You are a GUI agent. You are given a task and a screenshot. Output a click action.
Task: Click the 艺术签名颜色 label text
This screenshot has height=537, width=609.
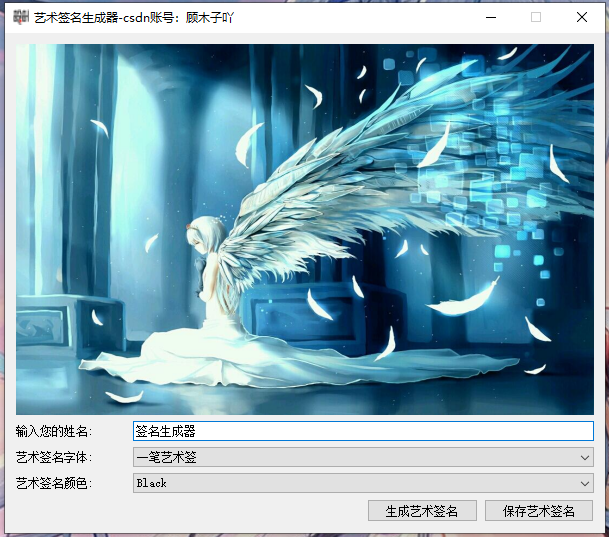[x=54, y=483]
